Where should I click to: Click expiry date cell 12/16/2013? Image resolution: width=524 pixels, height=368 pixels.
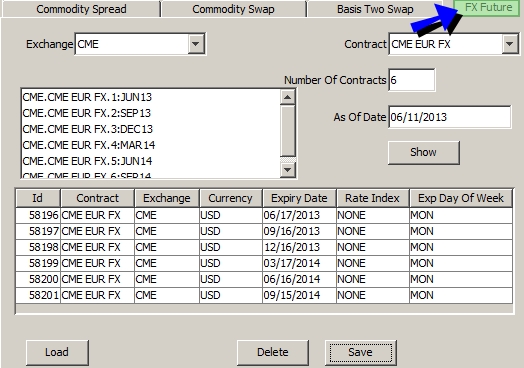coord(299,247)
